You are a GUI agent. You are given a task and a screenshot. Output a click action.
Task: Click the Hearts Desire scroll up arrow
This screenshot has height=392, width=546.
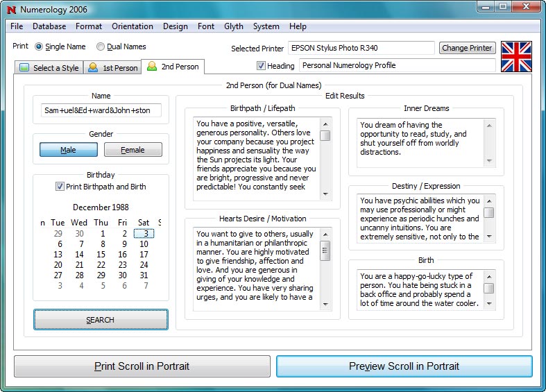(325, 235)
